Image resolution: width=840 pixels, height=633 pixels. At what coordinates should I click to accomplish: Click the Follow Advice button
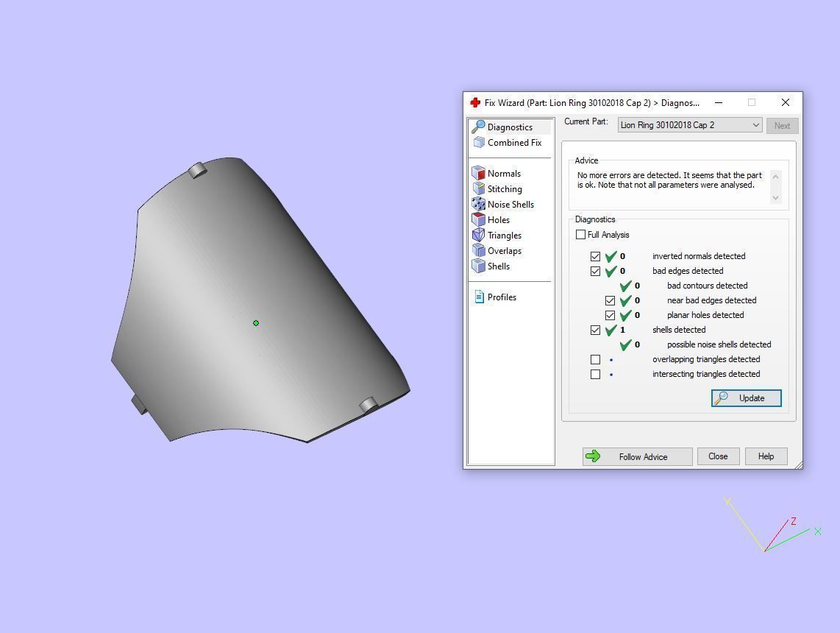638,456
